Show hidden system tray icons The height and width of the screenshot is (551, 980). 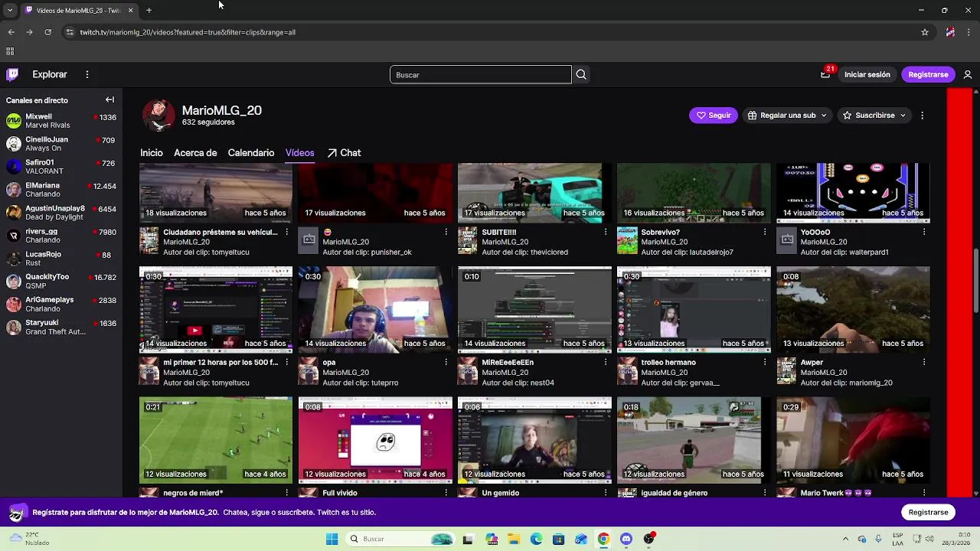845,539
